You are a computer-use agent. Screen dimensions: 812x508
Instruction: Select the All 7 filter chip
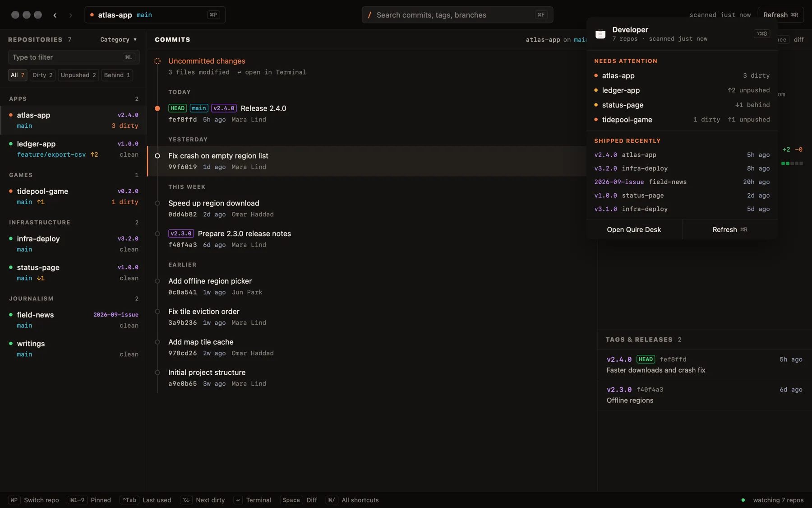pos(18,75)
